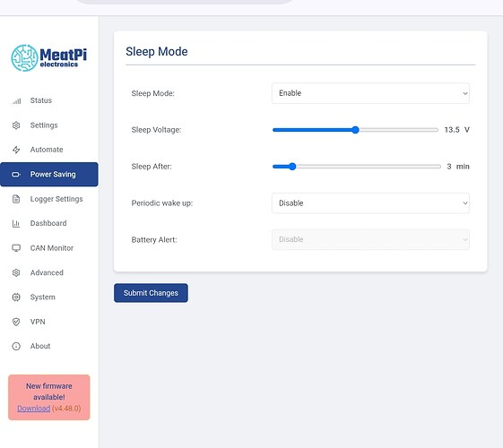Click the Status signal bars icon

[x=16, y=101]
